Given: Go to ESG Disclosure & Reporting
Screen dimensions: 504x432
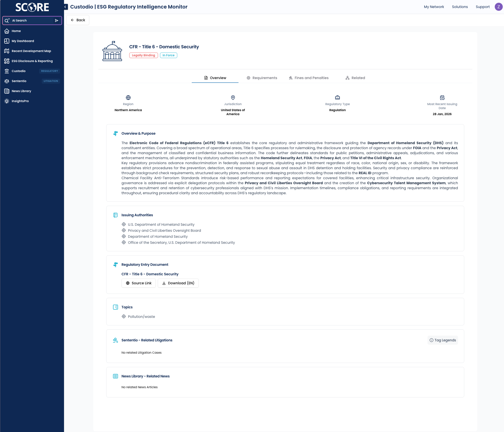Looking at the screenshot, I should coord(32,61).
